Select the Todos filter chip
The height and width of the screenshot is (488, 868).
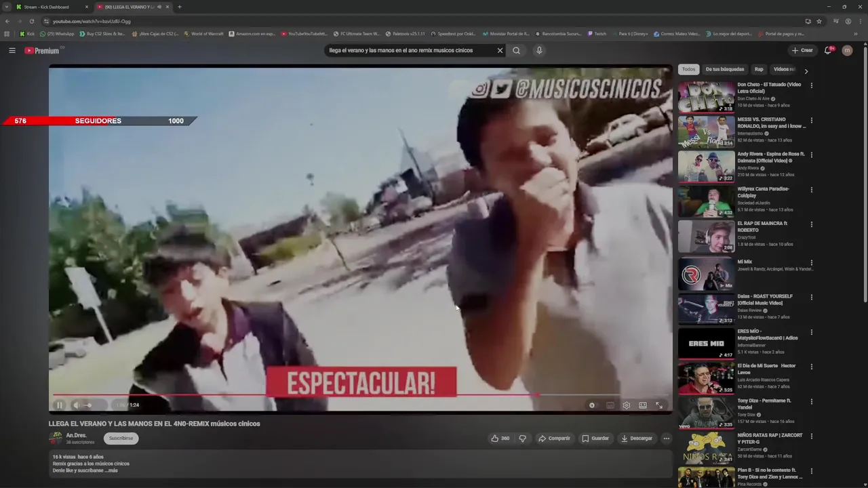tap(688, 69)
